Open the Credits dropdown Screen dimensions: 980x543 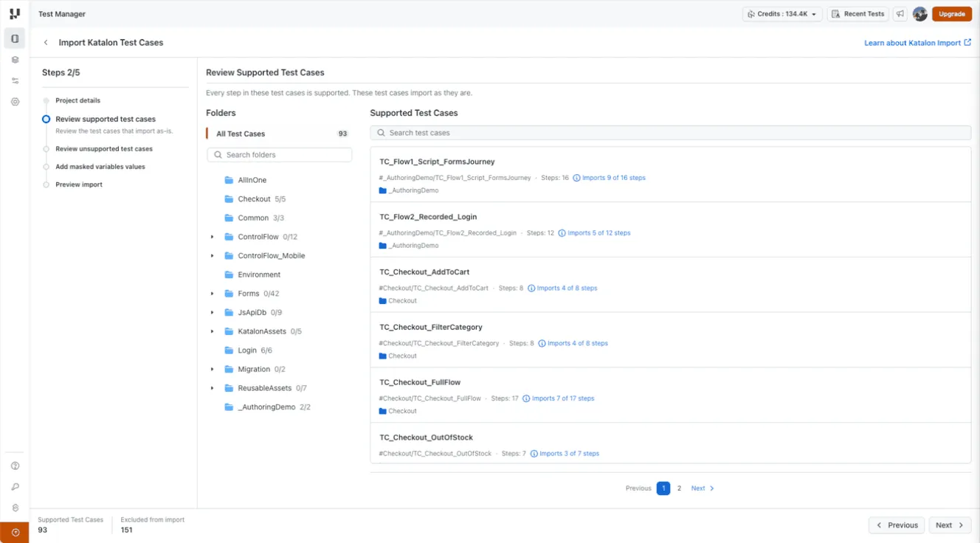click(782, 14)
